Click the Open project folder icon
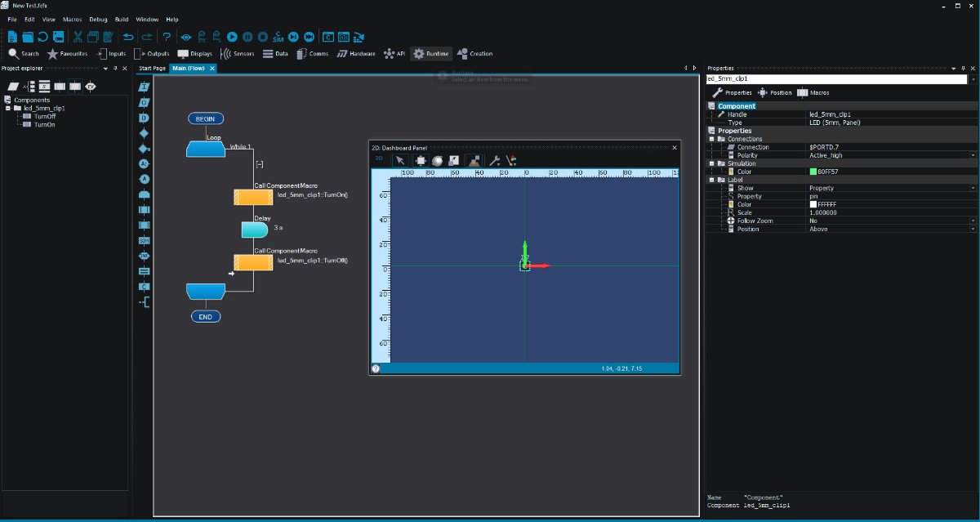 coord(28,37)
